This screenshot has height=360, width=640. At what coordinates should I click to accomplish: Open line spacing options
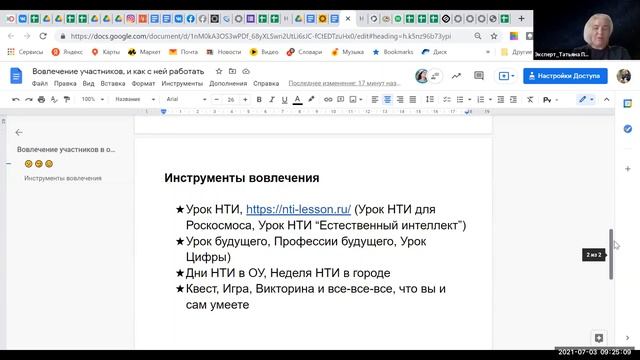tap(430, 100)
